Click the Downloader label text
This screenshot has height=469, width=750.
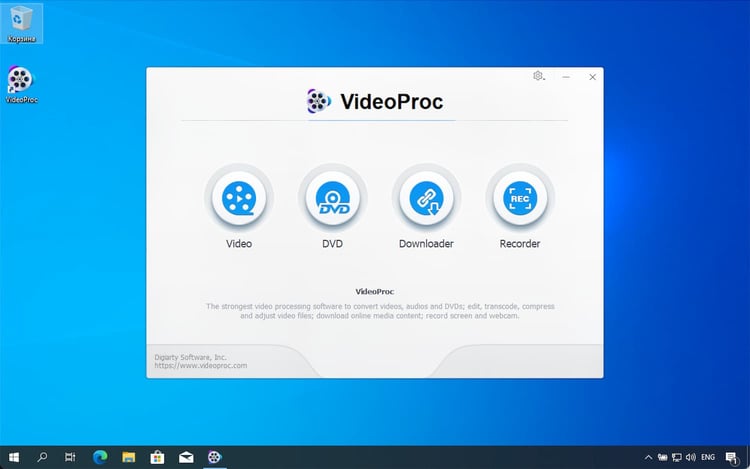tap(426, 244)
